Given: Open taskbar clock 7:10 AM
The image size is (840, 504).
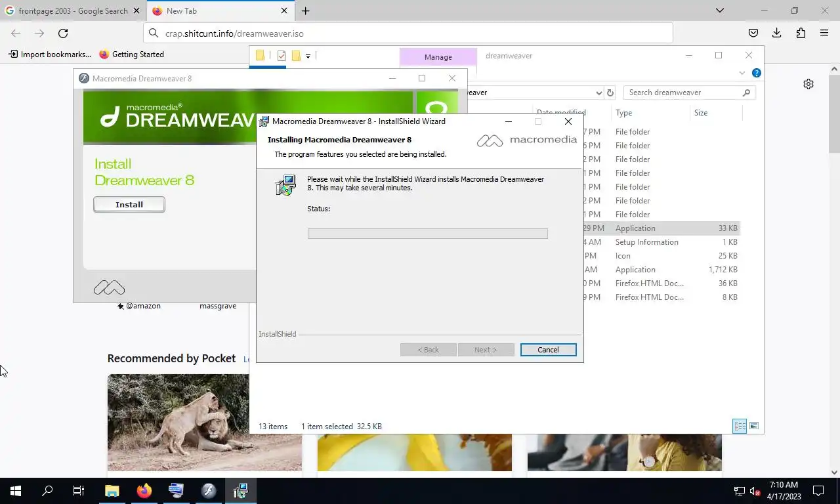Looking at the screenshot, I should click(x=784, y=491).
